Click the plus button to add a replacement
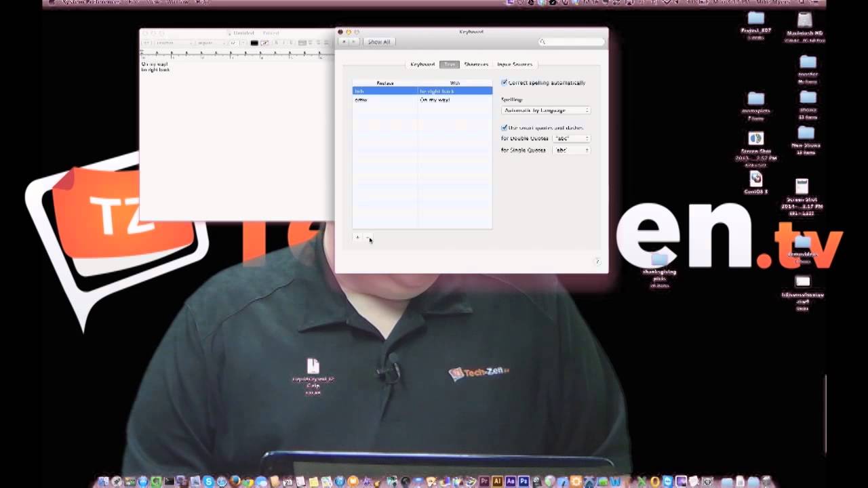This screenshot has height=488, width=868. [x=357, y=238]
